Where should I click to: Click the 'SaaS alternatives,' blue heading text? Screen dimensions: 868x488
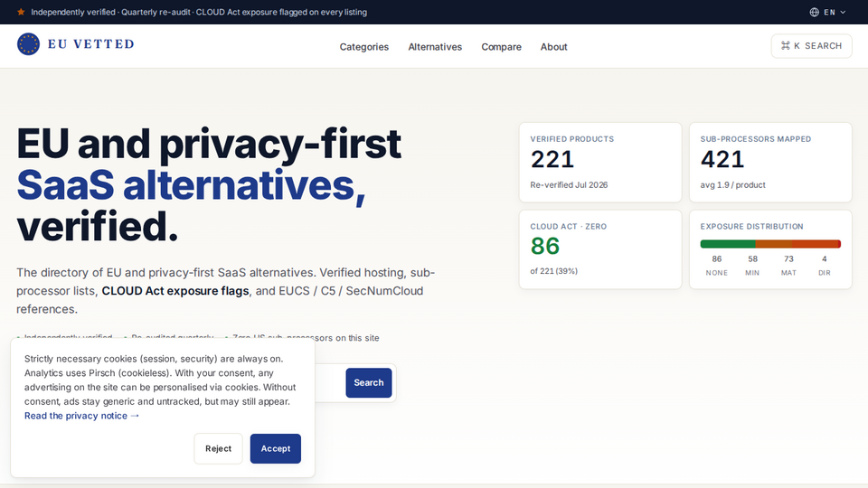(x=191, y=184)
